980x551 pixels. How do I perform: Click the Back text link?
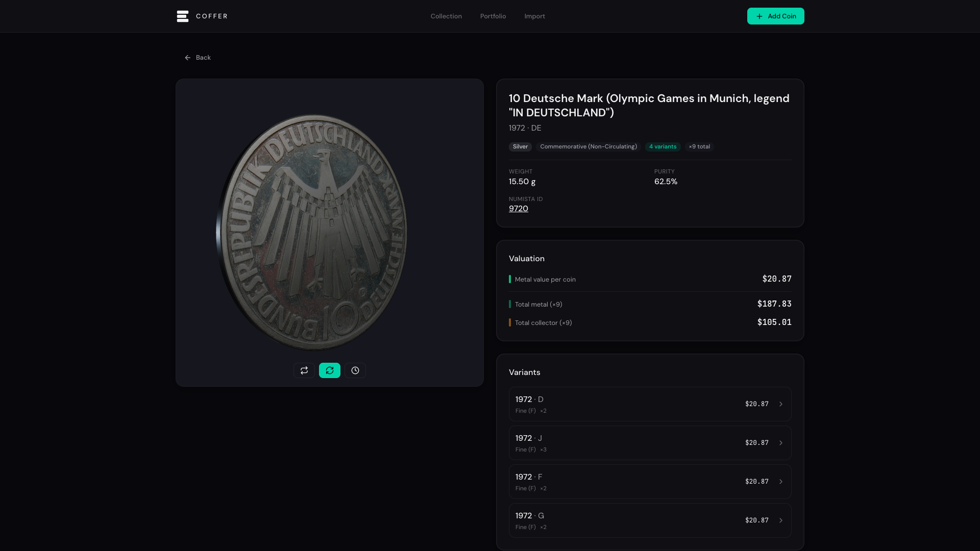click(x=203, y=58)
